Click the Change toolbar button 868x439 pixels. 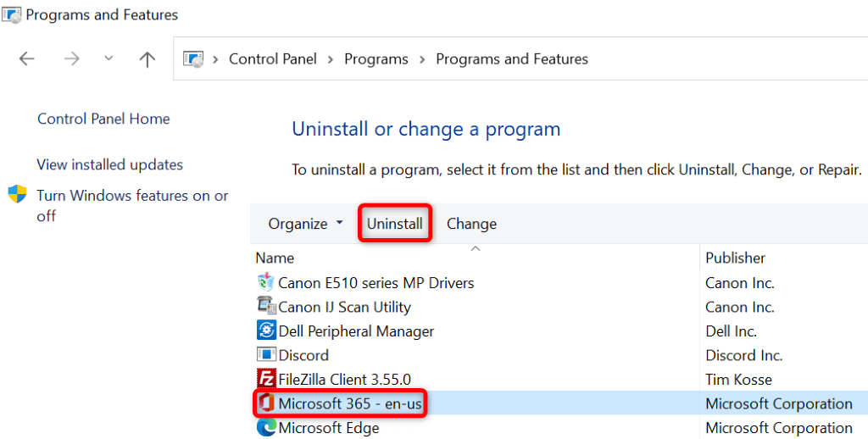click(x=471, y=224)
